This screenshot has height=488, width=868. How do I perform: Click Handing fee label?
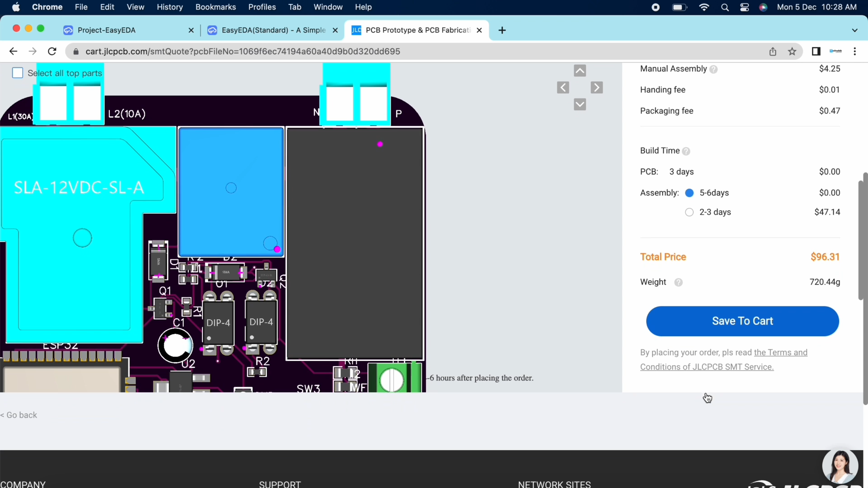pos(663,90)
